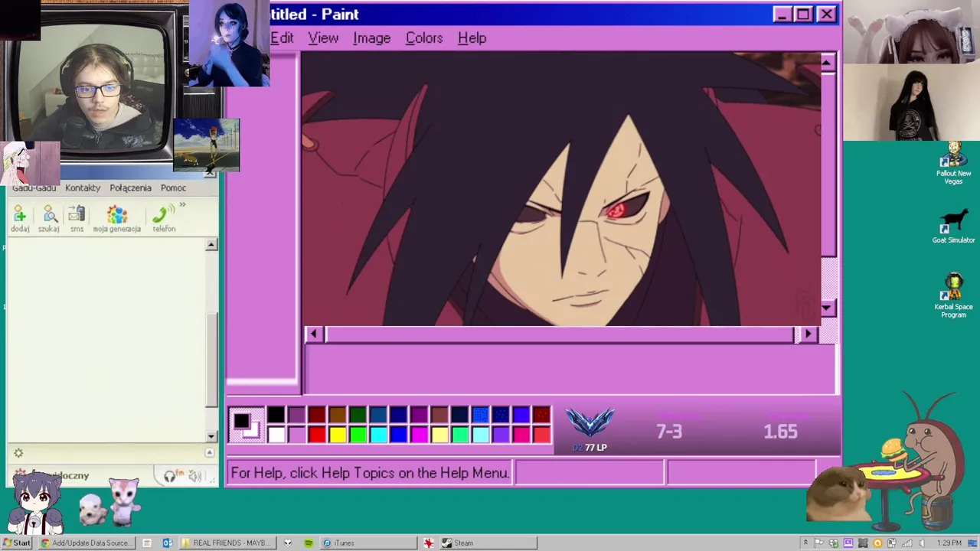Click Paint horizontal scroll left arrow
Viewport: 980px width, 551px height.
pyautogui.click(x=313, y=334)
